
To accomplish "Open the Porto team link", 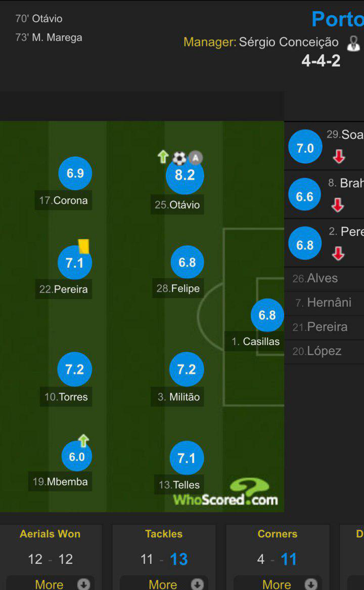I will coord(337,19).
